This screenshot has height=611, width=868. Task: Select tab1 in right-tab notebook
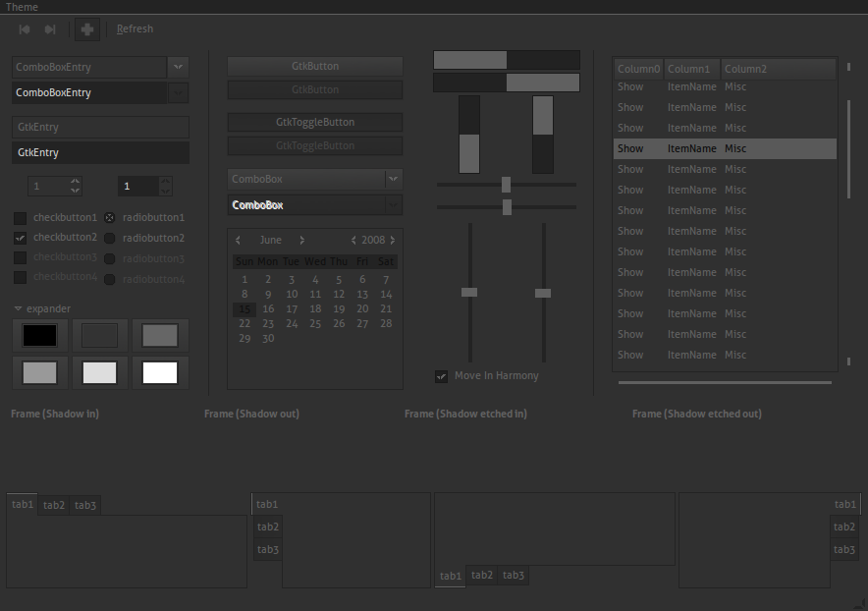point(845,504)
